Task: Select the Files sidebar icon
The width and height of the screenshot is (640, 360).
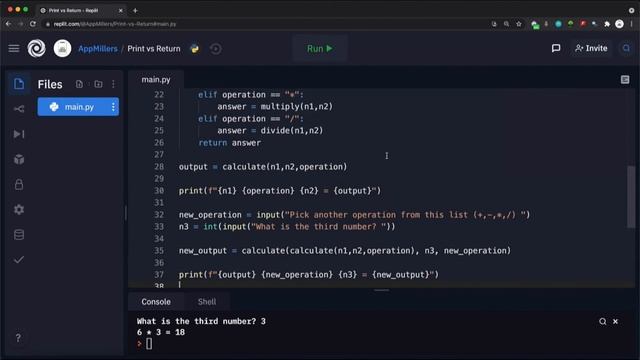Action: [19, 84]
